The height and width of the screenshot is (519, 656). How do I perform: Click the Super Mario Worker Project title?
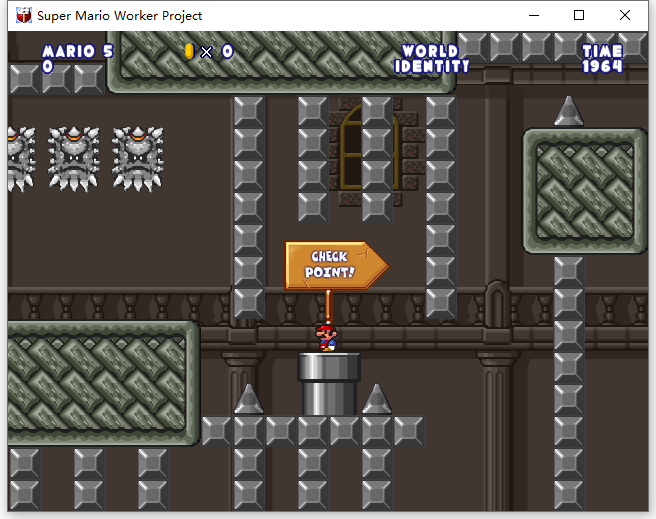(119, 15)
